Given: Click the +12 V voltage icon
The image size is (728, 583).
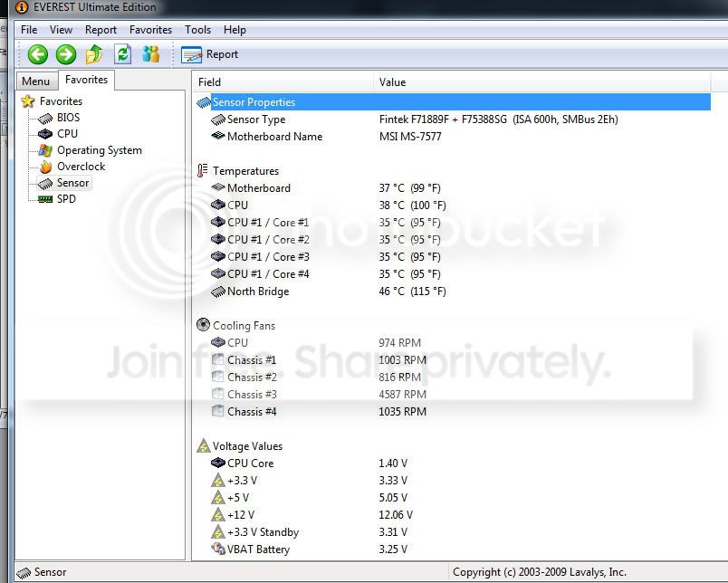Looking at the screenshot, I should [x=217, y=514].
